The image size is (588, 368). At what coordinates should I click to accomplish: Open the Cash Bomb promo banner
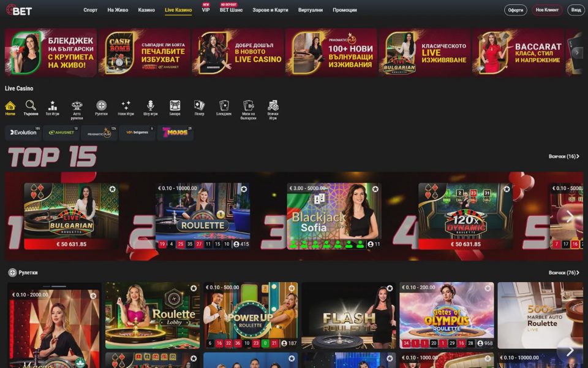pos(145,53)
